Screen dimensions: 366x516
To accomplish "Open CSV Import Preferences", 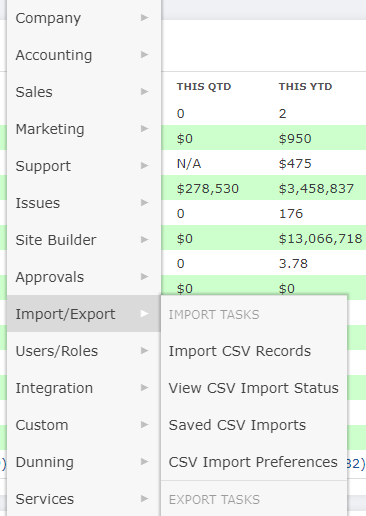I will tap(254, 462).
